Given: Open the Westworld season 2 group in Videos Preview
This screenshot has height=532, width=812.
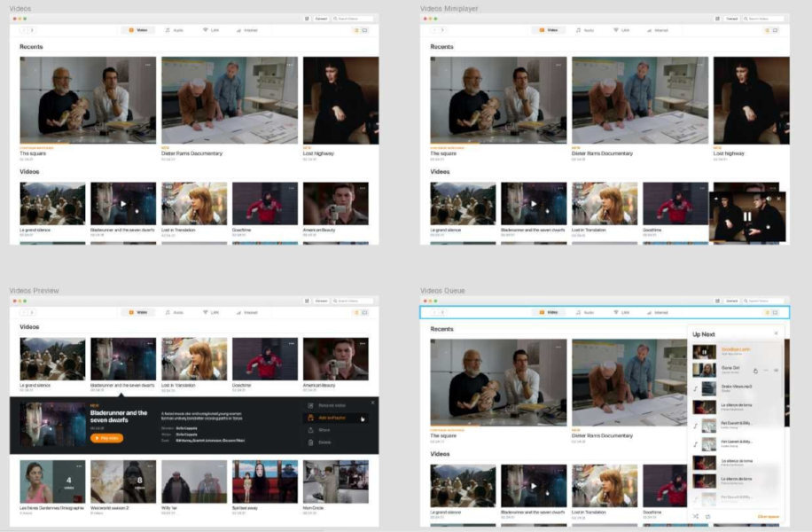Looking at the screenshot, I should 123,481.
